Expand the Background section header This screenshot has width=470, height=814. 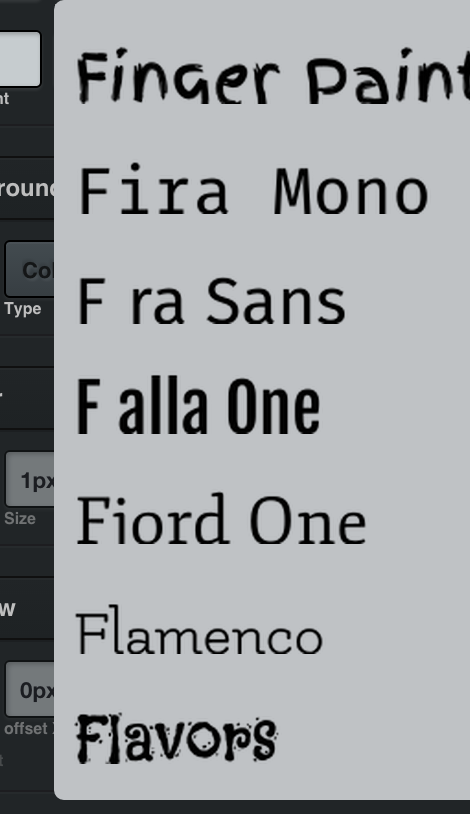[27, 188]
